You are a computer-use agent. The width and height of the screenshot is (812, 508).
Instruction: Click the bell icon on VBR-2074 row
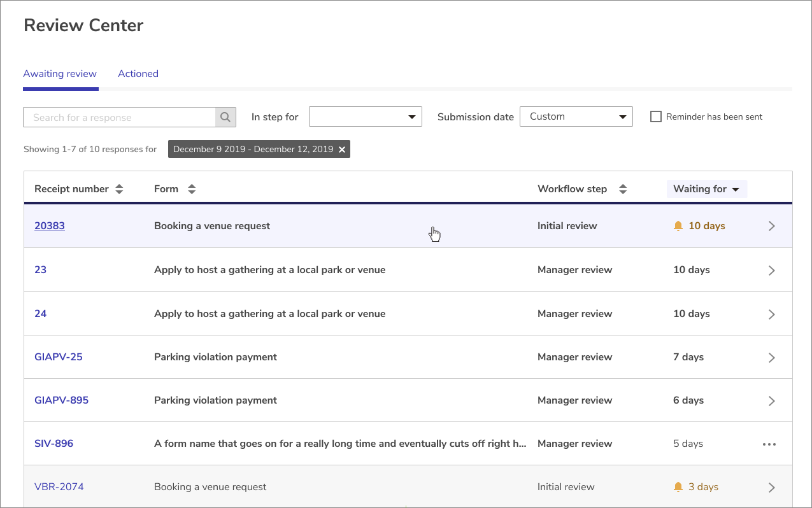click(x=678, y=487)
